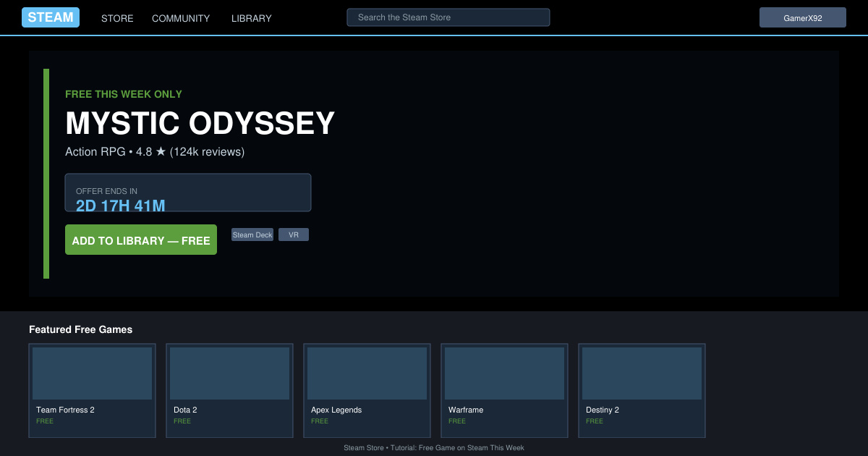Open the COMMUNITY menu

click(181, 18)
